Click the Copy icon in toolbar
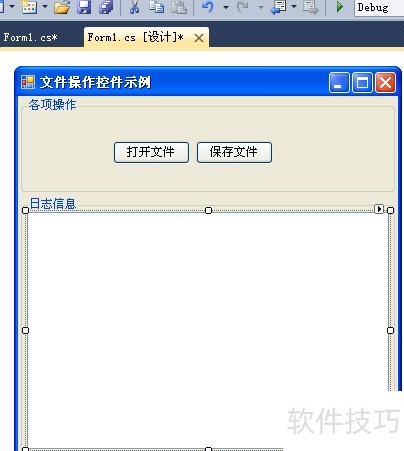Viewport: 404px width, 451px height. 156,7
